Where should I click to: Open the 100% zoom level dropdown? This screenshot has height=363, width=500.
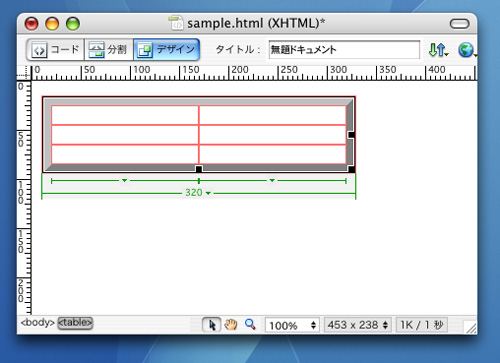[x=292, y=325]
